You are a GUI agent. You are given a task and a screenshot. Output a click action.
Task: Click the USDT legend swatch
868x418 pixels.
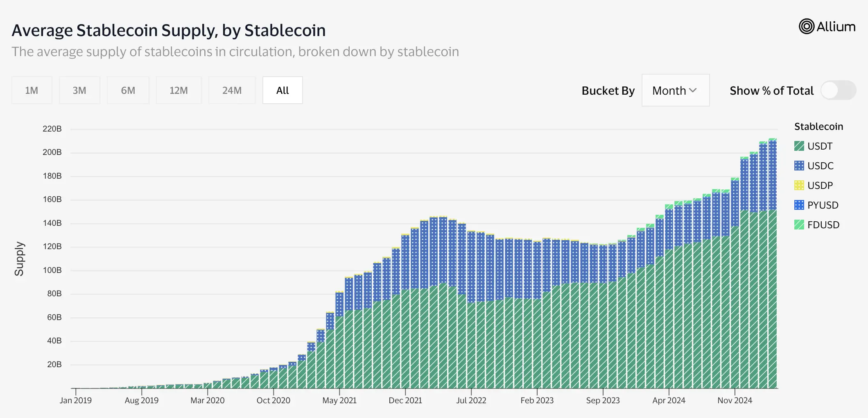(799, 146)
